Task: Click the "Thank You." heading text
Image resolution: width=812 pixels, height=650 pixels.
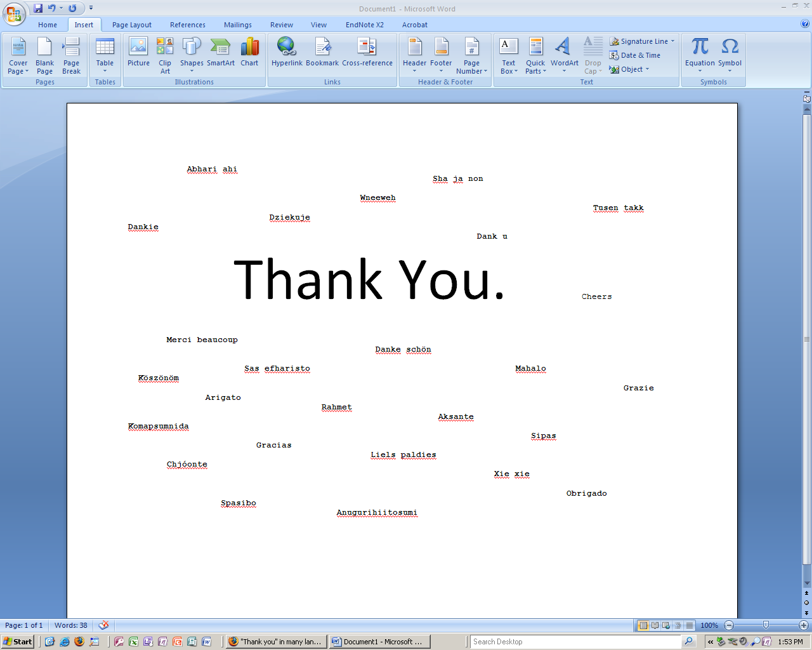Action: pos(369,279)
